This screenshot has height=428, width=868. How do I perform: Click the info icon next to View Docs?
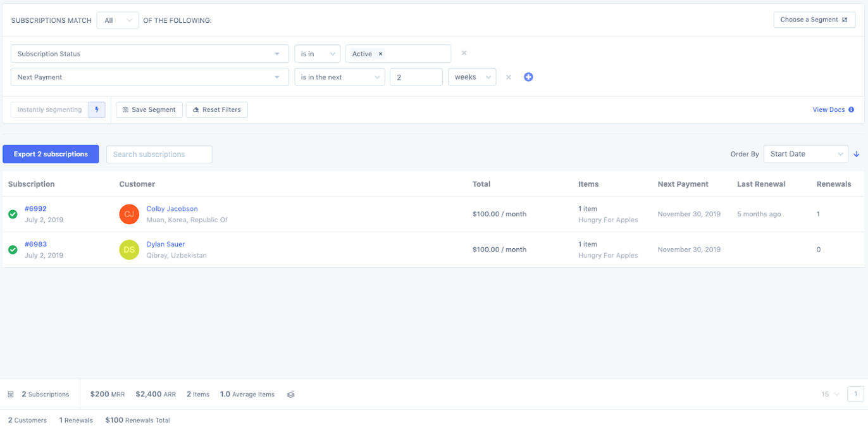coord(852,110)
